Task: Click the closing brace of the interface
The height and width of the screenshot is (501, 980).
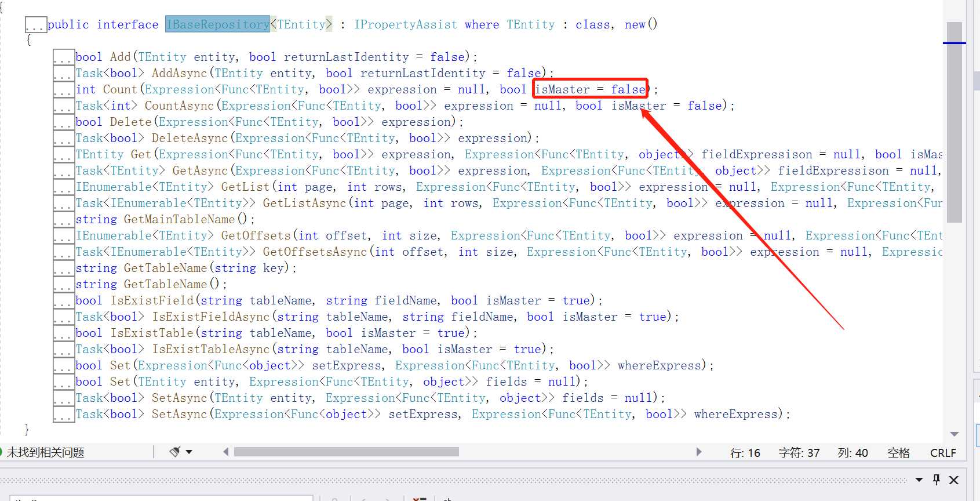Action: coord(27,429)
